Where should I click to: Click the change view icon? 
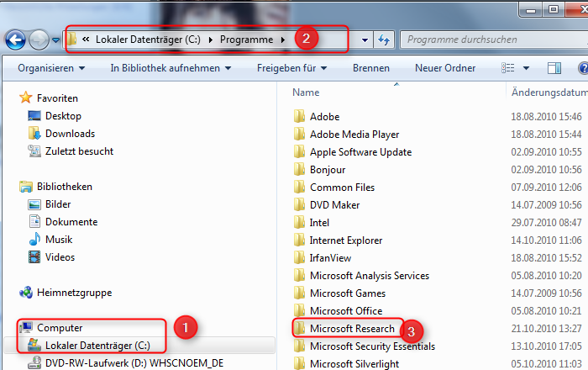click(507, 68)
